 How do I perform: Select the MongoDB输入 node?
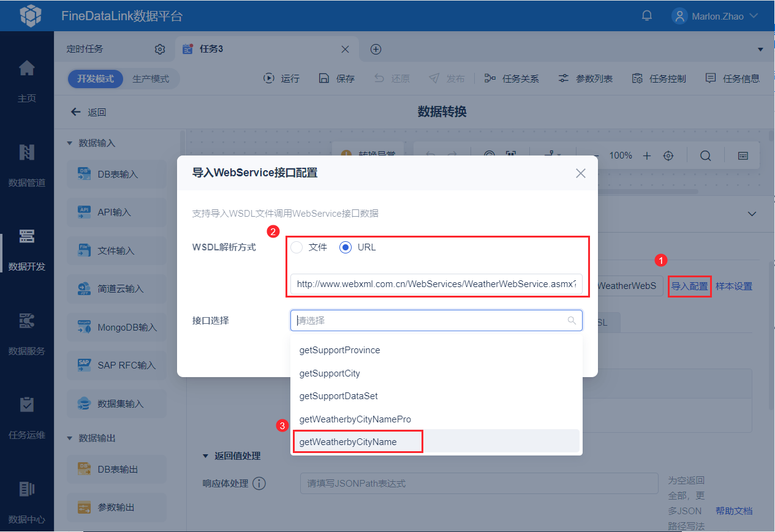(x=116, y=328)
